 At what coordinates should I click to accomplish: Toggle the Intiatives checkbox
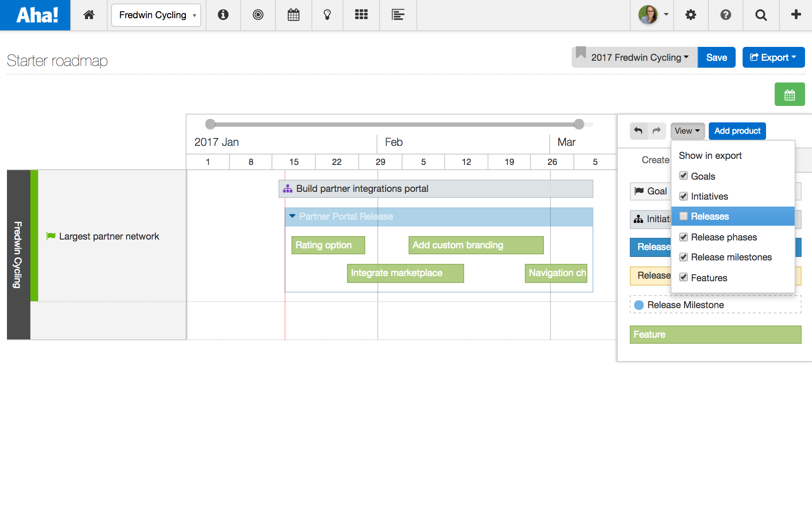pyautogui.click(x=684, y=196)
